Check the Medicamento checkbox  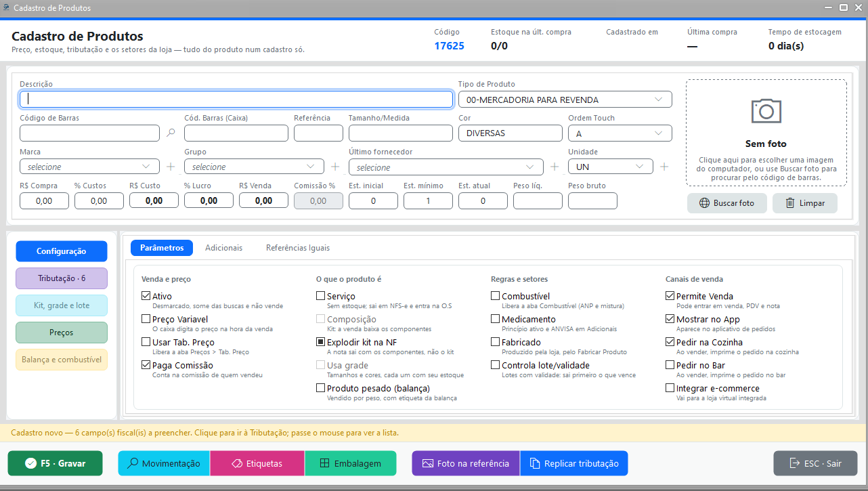point(496,319)
